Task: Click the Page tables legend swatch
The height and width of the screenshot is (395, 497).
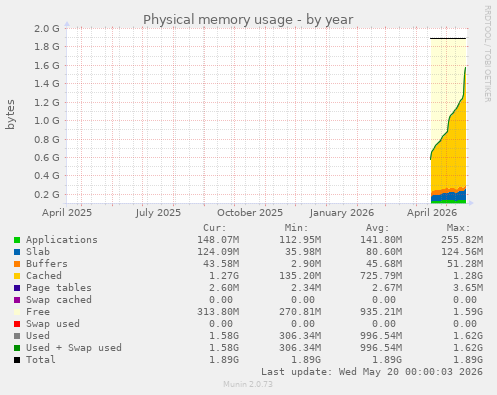Action: pos(17,288)
